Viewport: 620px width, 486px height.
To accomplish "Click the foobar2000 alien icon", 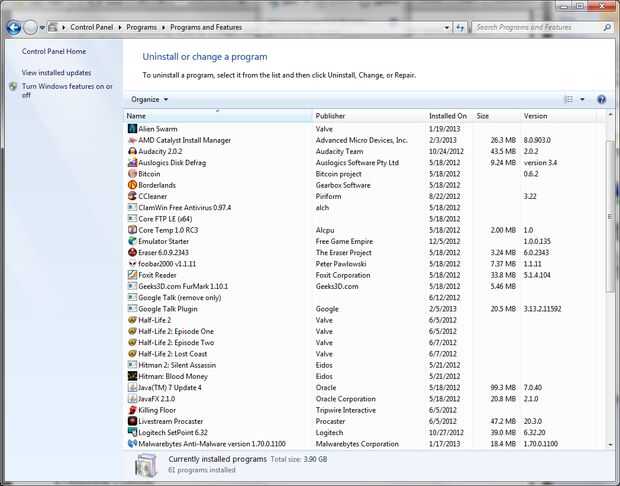I will pos(132,264).
